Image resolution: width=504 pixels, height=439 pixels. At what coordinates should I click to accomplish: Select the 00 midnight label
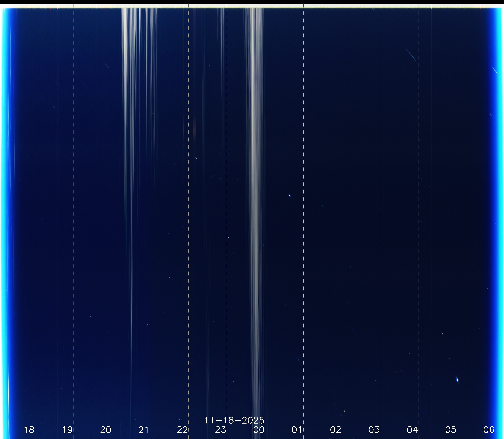tap(259, 430)
